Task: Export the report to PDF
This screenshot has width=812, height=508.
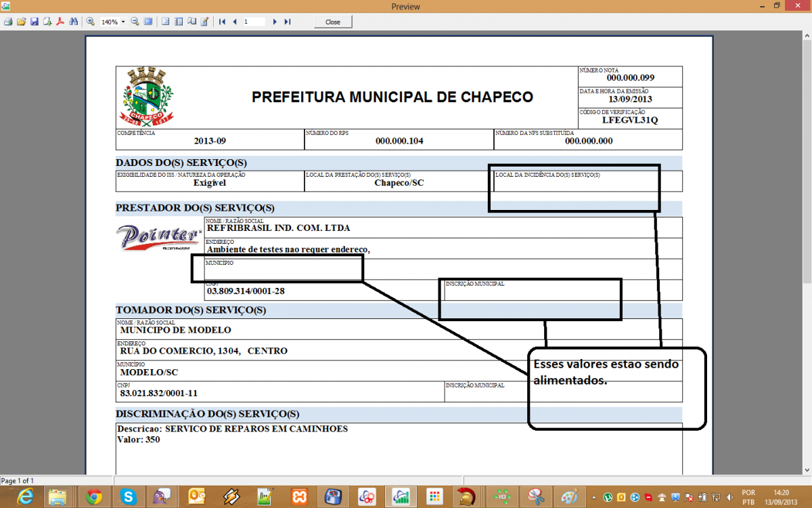Action: [x=60, y=22]
